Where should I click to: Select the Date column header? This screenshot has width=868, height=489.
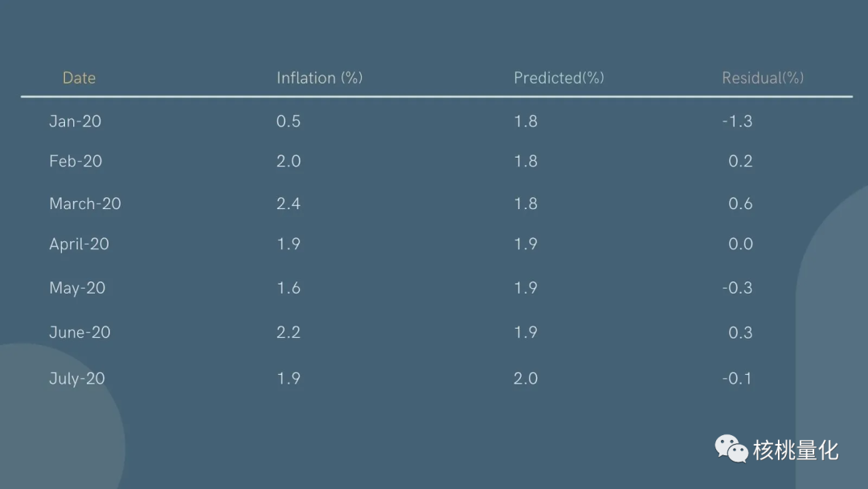pos(79,77)
